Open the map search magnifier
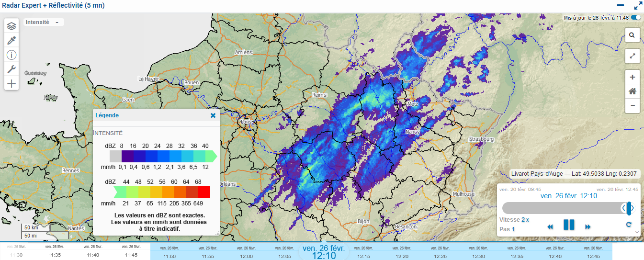The height and width of the screenshot is (260, 644). pos(632,35)
